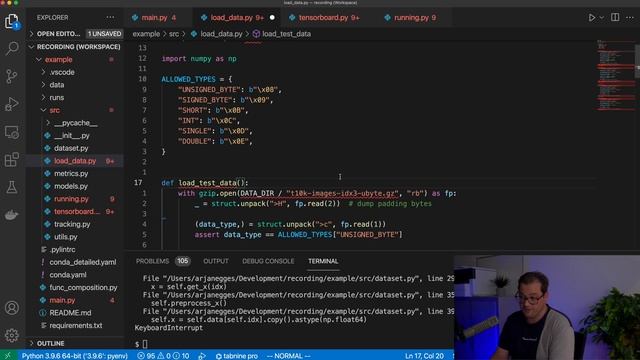The image size is (640, 360).
Task: Open the OUTPUT panel tab
Action: [216, 261]
